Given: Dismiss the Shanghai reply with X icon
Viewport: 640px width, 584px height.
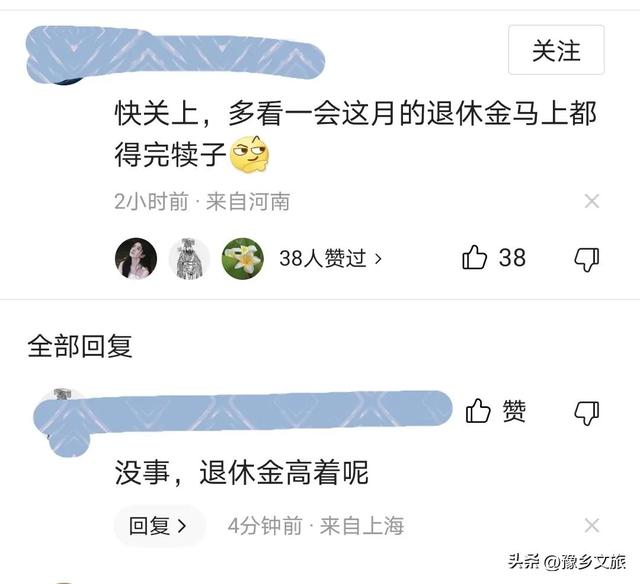Looking at the screenshot, I should pos(592,525).
